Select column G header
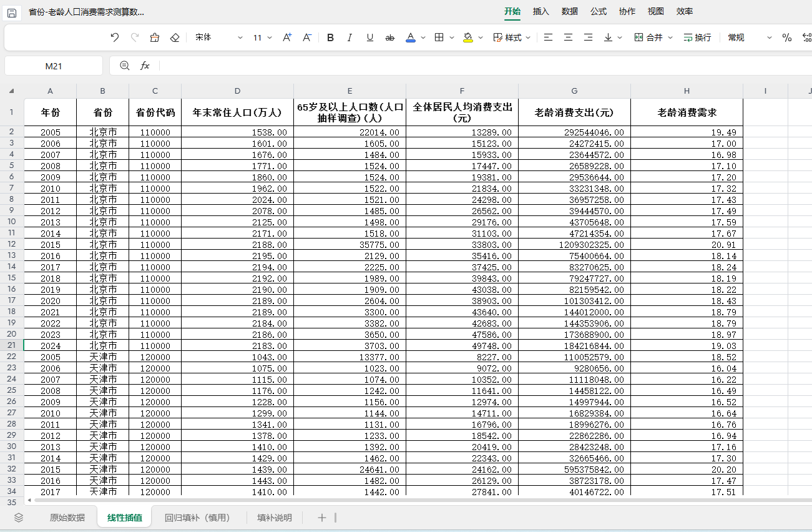This screenshot has width=812, height=532. (x=574, y=91)
